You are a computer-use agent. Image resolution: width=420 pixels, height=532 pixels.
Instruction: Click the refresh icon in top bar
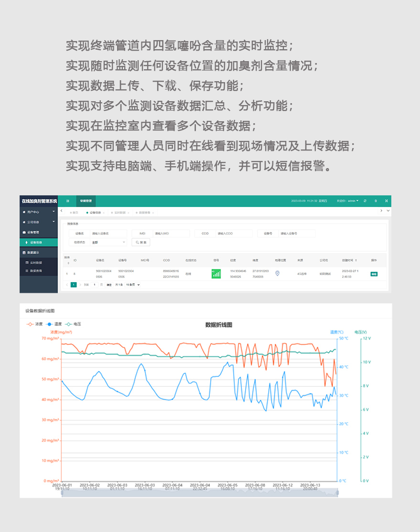[365, 201]
